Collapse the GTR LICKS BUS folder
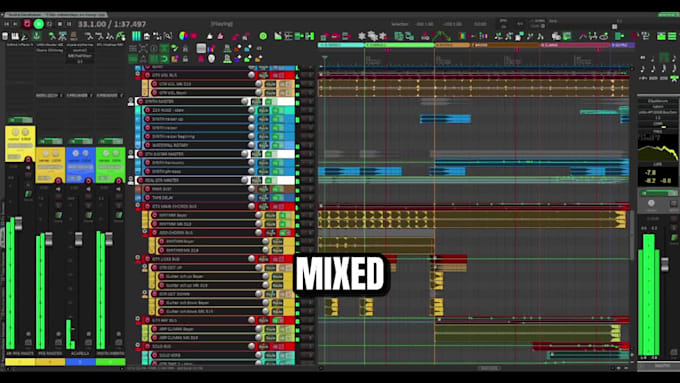 [138, 258]
